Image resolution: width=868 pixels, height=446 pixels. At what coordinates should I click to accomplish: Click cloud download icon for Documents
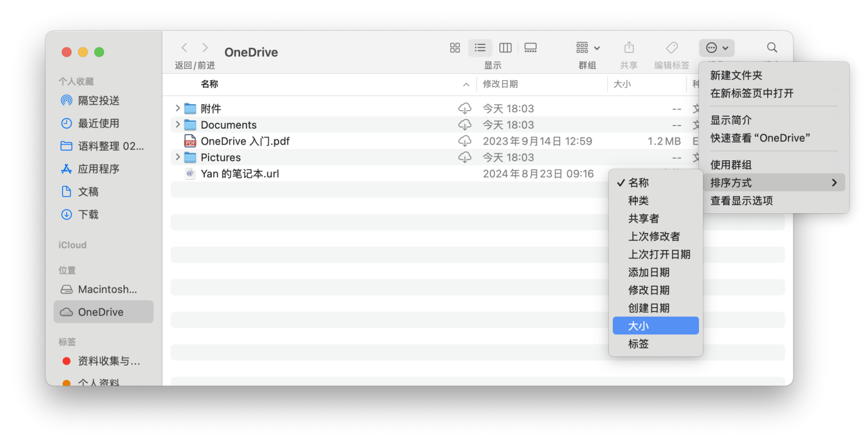(465, 125)
